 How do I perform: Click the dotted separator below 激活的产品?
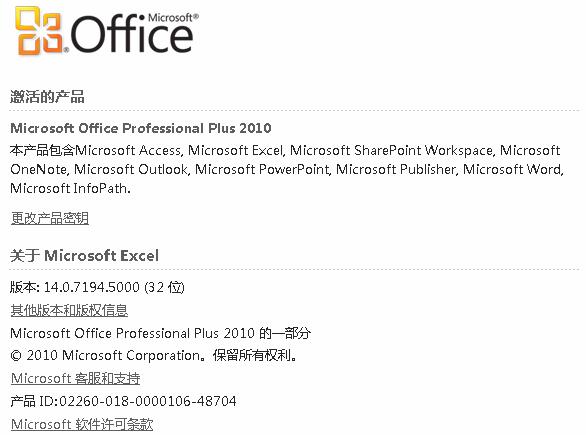294,111
